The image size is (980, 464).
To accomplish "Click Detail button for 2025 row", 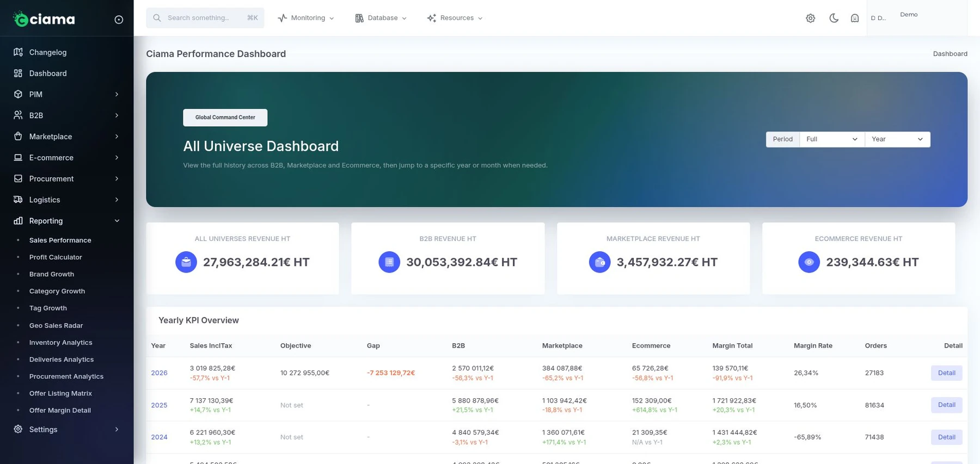I will [x=946, y=405].
